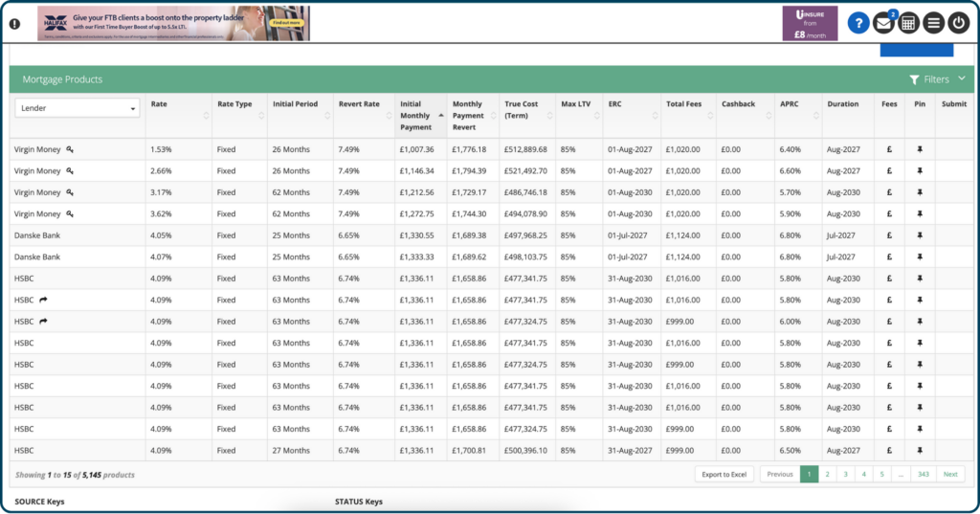Viewport: 980px width, 514px height.
Task: Sort by Total Fees column arrows
Action: pos(710,116)
